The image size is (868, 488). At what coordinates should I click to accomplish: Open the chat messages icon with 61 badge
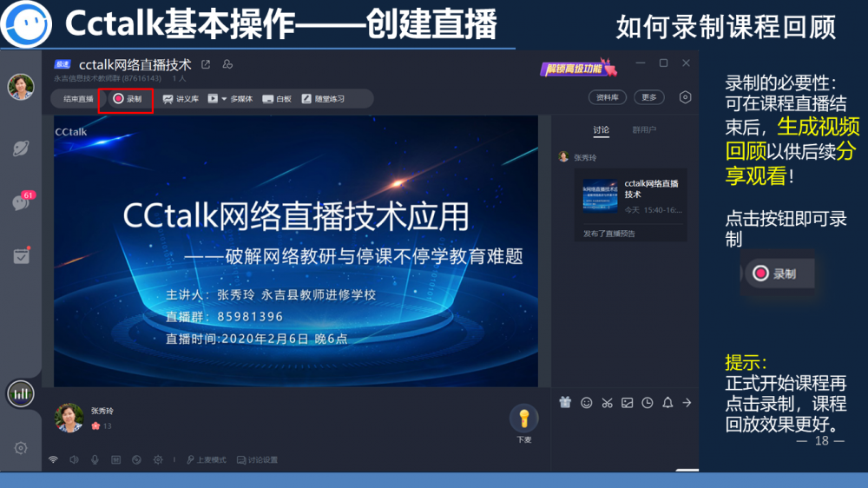tap(21, 202)
